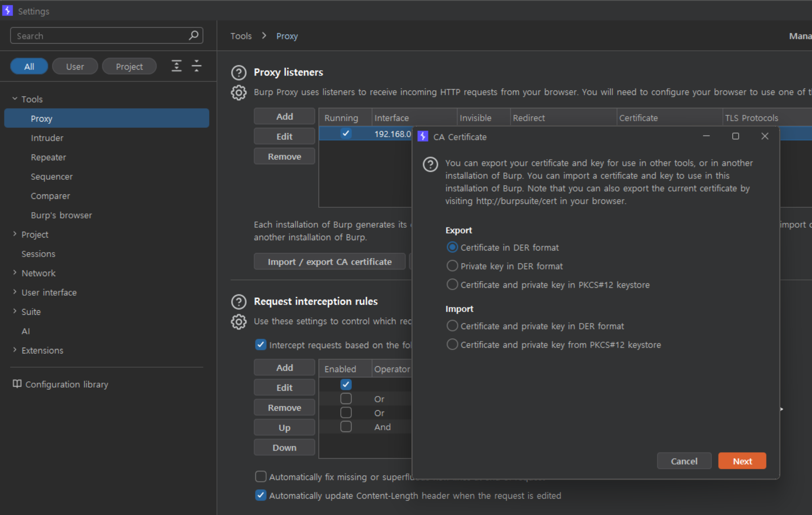Expand all settings sections icon
Screen dimensions: 812x515
[177, 66]
